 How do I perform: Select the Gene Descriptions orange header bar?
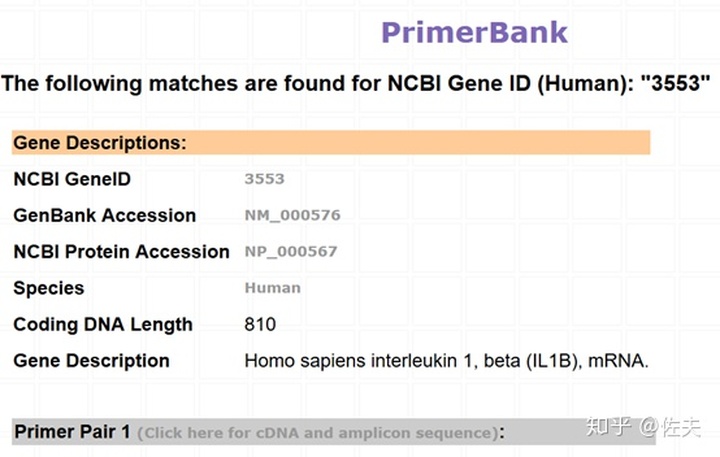[x=331, y=142]
